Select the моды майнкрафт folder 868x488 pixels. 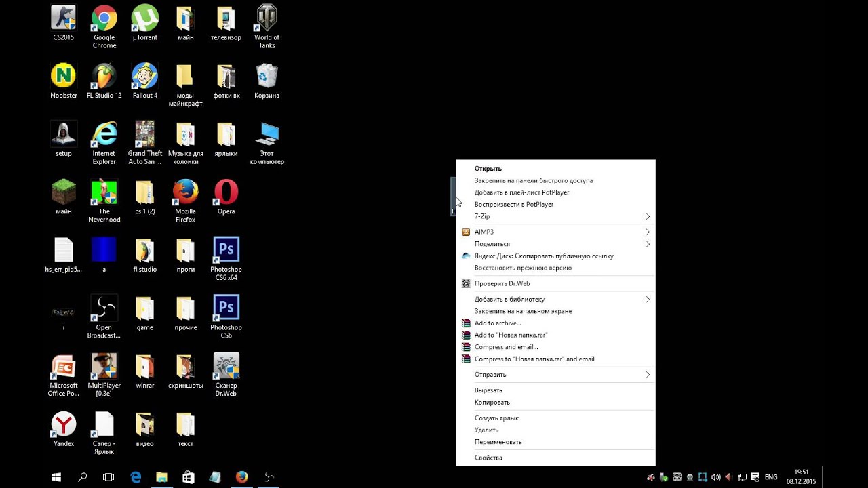point(185,85)
